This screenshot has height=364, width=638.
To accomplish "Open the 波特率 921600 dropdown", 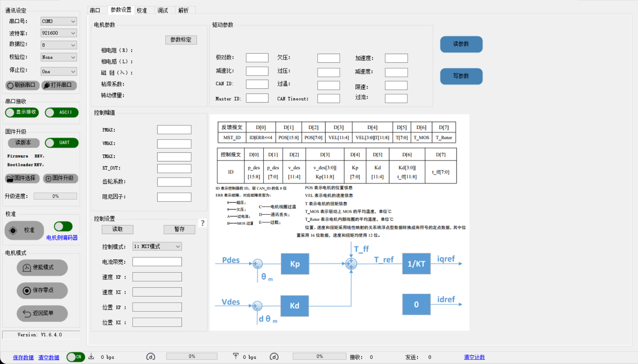I will pos(59,33).
